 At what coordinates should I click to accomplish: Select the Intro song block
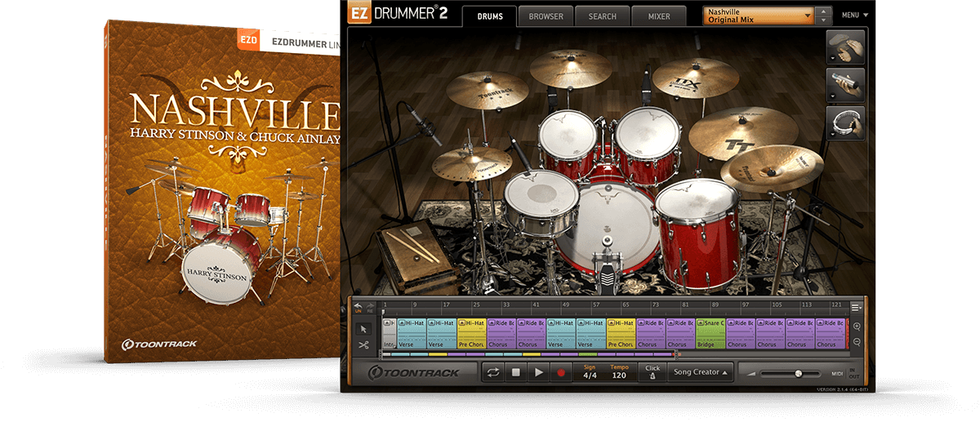pyautogui.click(x=390, y=333)
